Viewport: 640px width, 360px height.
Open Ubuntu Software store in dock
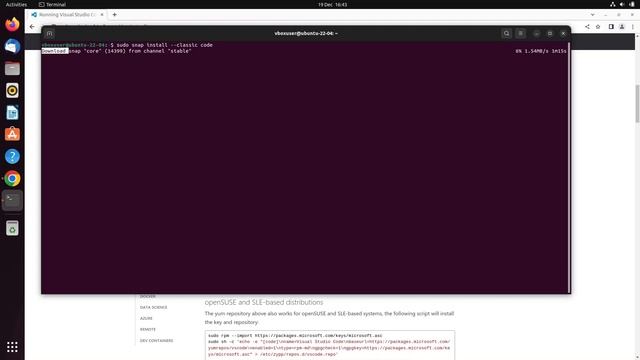point(12,134)
